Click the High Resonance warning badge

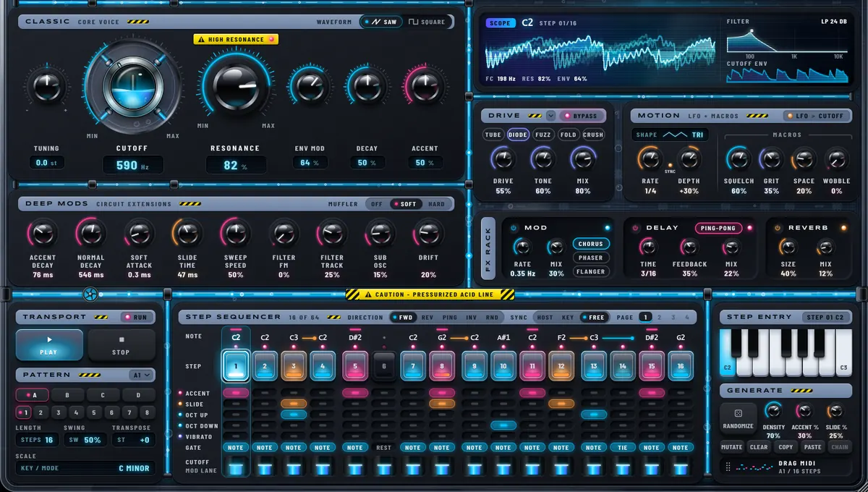[x=236, y=39]
